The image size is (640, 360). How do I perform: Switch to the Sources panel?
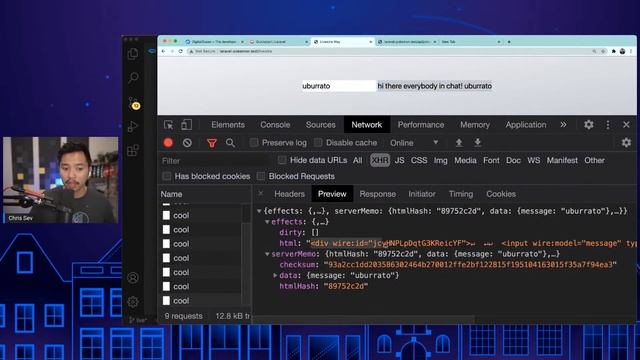click(x=320, y=125)
